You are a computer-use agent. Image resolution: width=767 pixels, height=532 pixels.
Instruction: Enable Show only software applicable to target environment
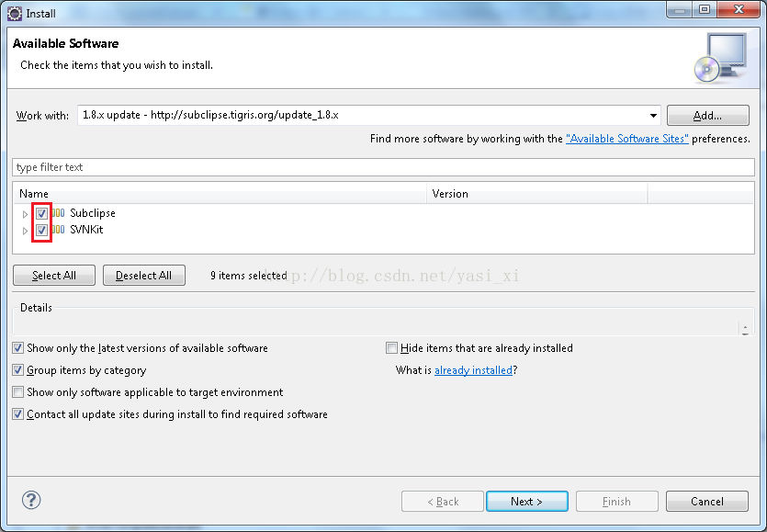click(18, 392)
